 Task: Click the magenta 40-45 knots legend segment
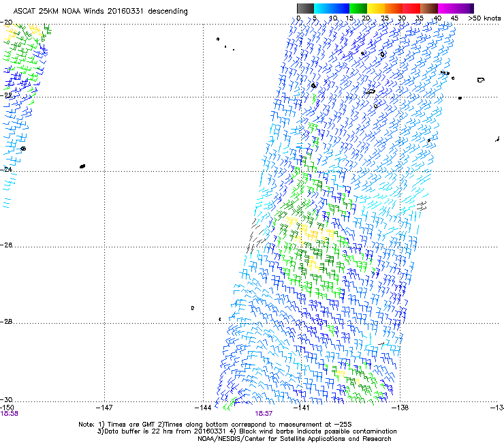[x=447, y=8]
